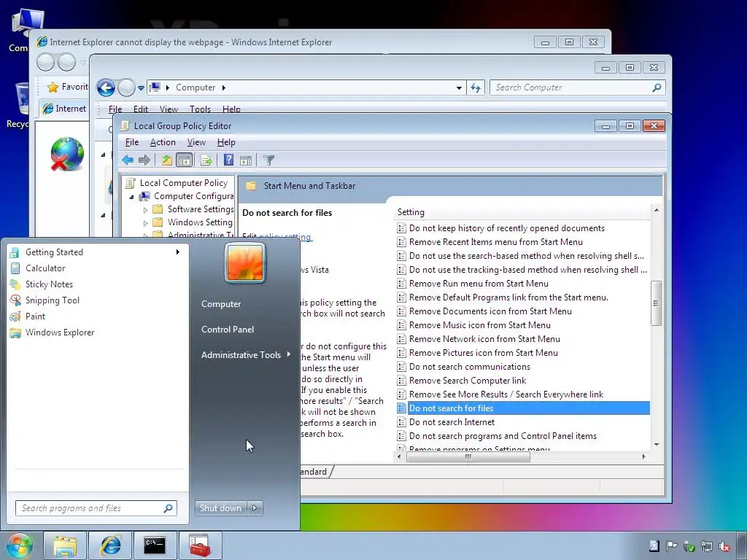Click the muted volume tray icon
The image size is (747, 560).
[724, 546]
